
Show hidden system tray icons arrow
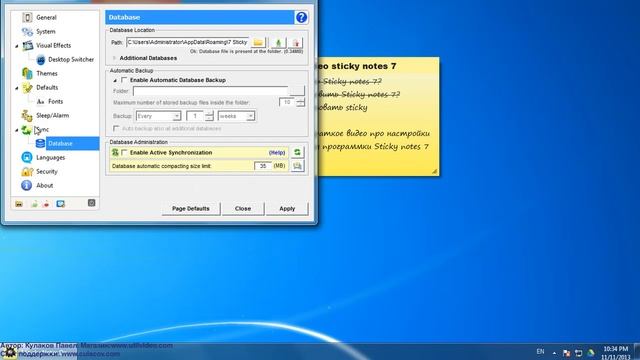(554, 353)
